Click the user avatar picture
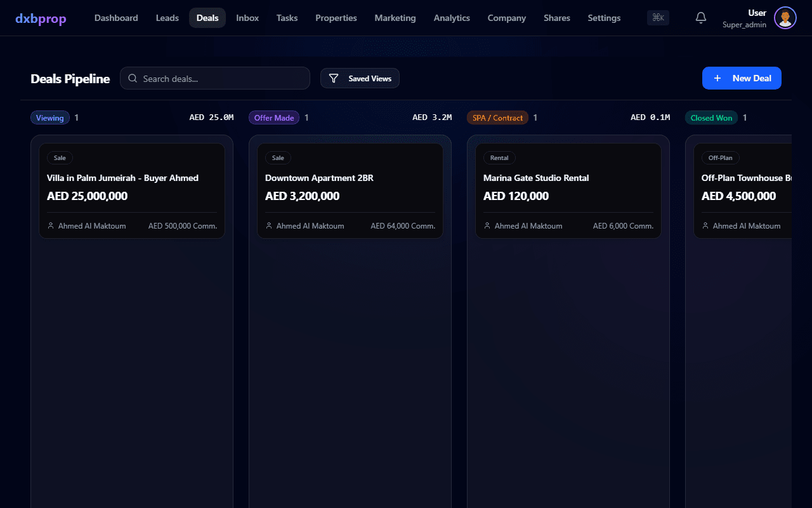The image size is (812, 508). click(x=785, y=18)
